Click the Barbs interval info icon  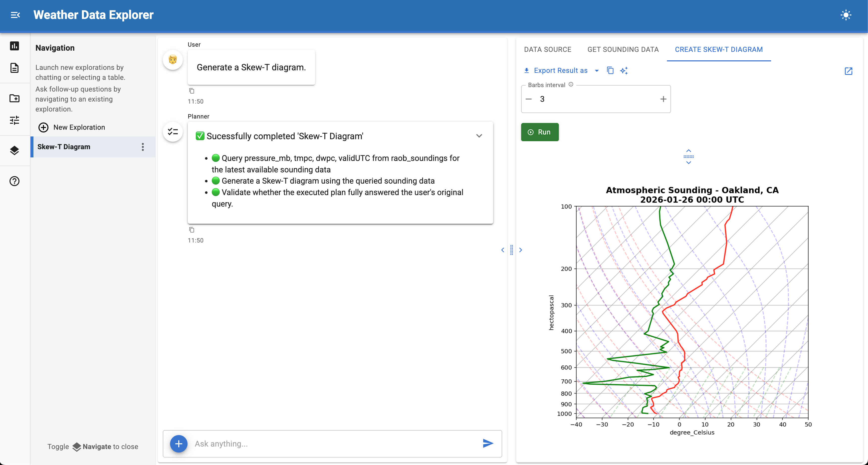pyautogui.click(x=571, y=85)
